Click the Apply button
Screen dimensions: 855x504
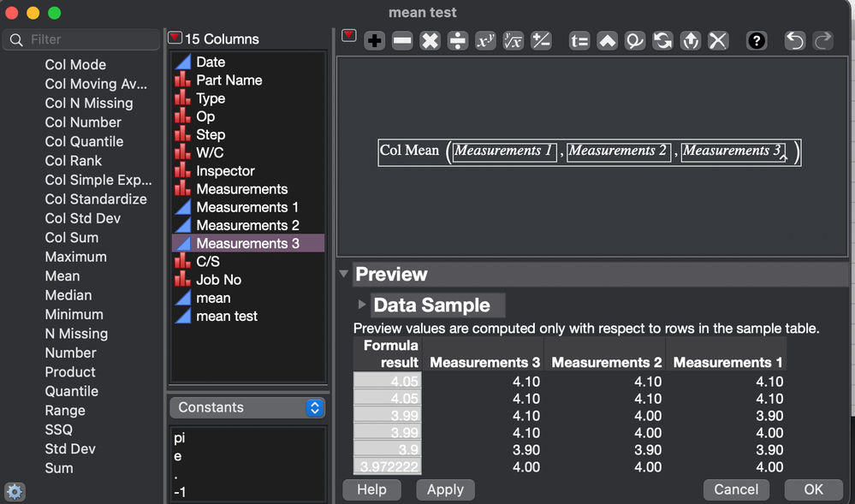coord(446,489)
